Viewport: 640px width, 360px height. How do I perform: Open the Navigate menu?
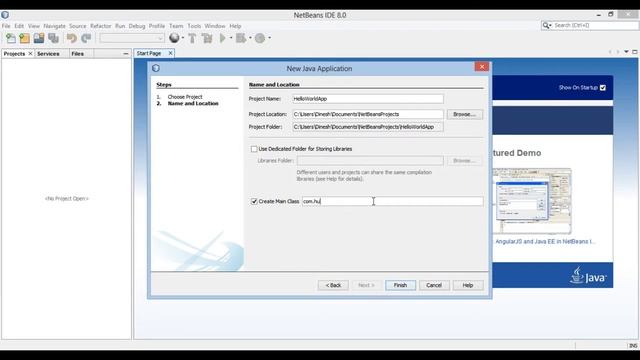(x=54, y=26)
